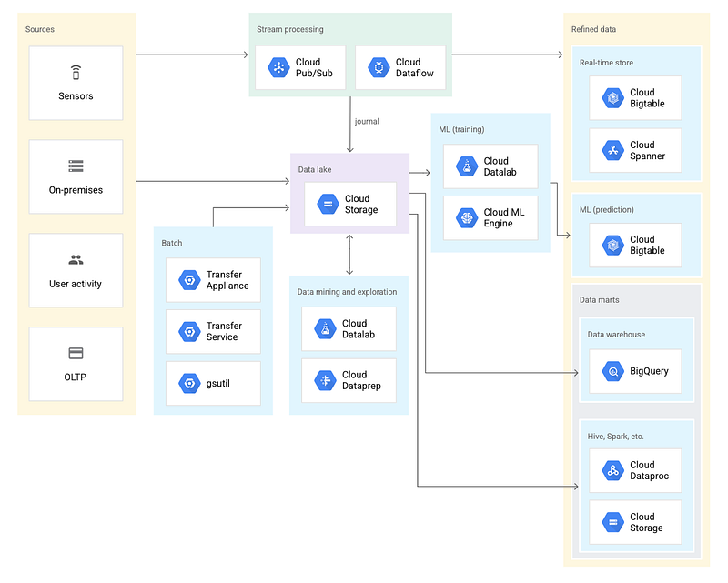Click the Refined data group title
Screen dimensions: 728x583
click(593, 29)
